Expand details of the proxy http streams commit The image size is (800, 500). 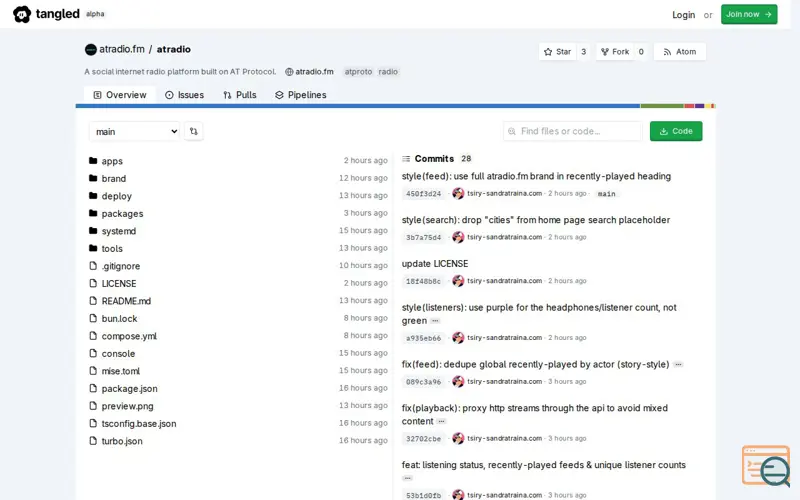tap(441, 421)
